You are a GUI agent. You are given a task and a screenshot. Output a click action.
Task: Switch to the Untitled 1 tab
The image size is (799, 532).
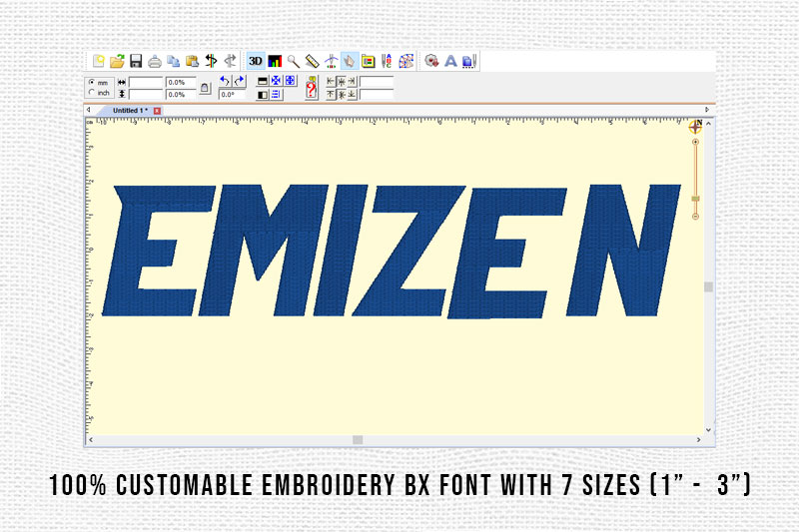point(130,111)
